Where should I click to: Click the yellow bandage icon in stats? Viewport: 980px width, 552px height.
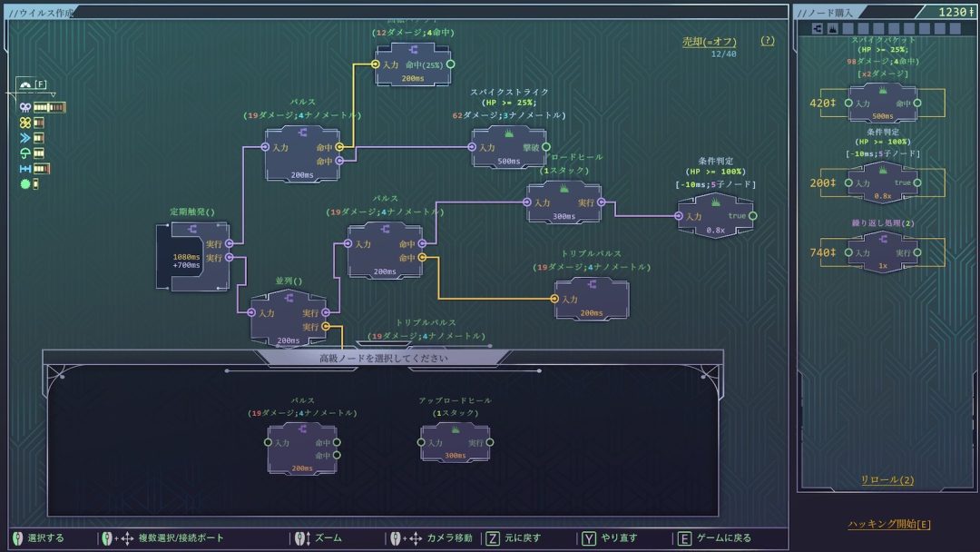(x=24, y=123)
